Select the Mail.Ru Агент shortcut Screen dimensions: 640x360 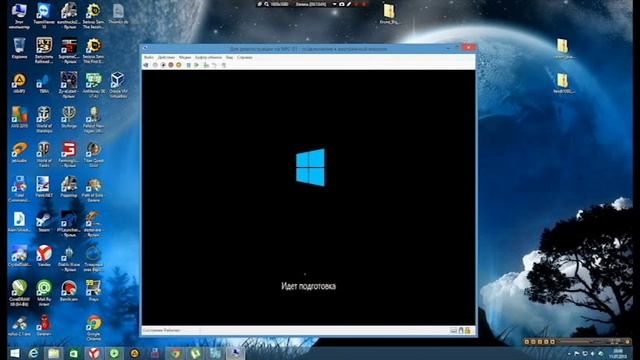click(x=44, y=293)
